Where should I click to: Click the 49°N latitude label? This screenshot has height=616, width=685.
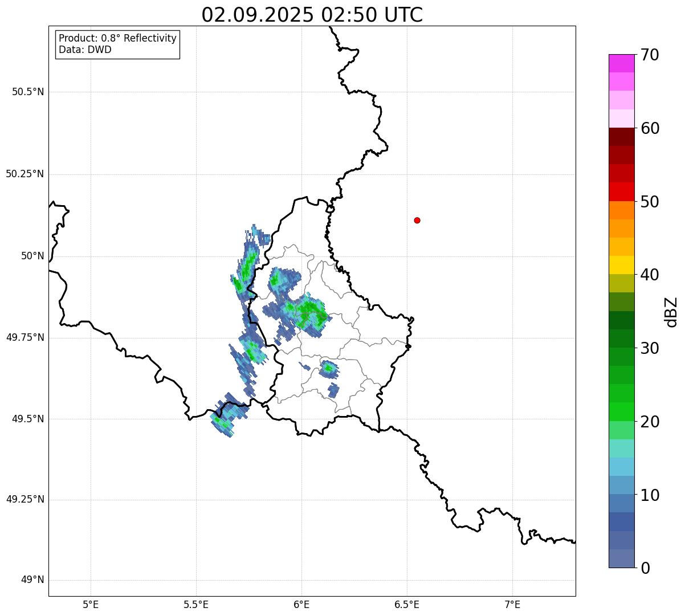point(32,580)
